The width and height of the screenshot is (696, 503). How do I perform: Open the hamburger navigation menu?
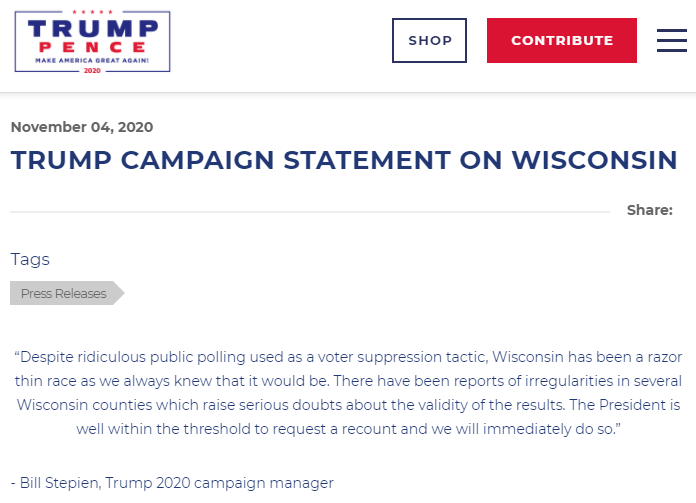click(671, 40)
